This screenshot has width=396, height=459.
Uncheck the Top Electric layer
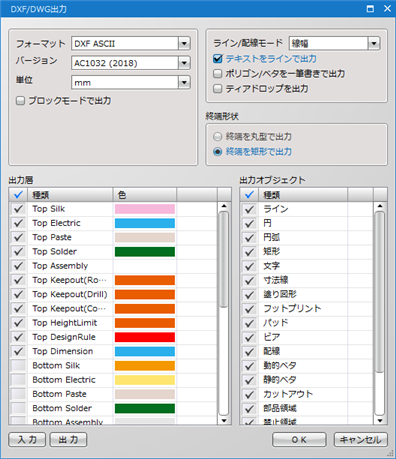pos(18,223)
